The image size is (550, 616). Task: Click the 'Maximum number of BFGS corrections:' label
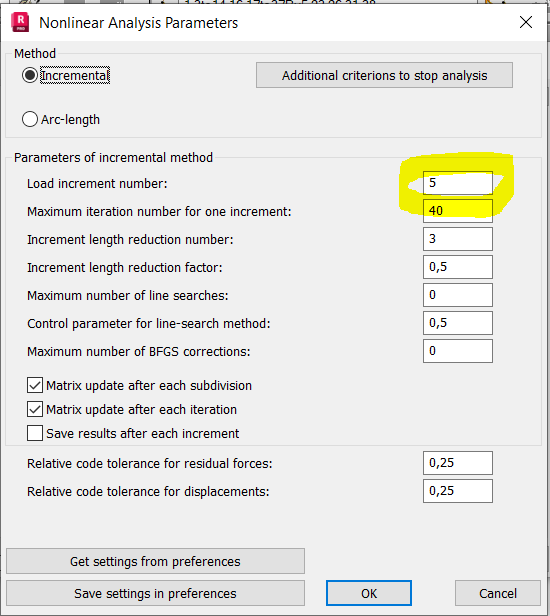[139, 352]
